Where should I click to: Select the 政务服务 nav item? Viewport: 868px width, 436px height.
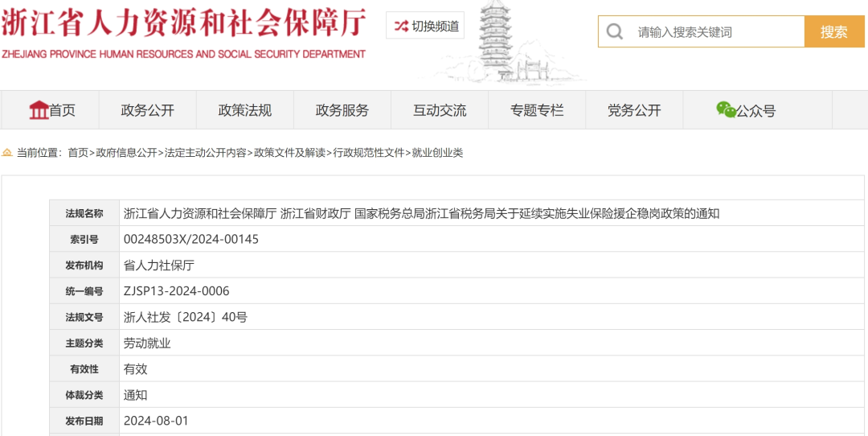pyautogui.click(x=342, y=111)
